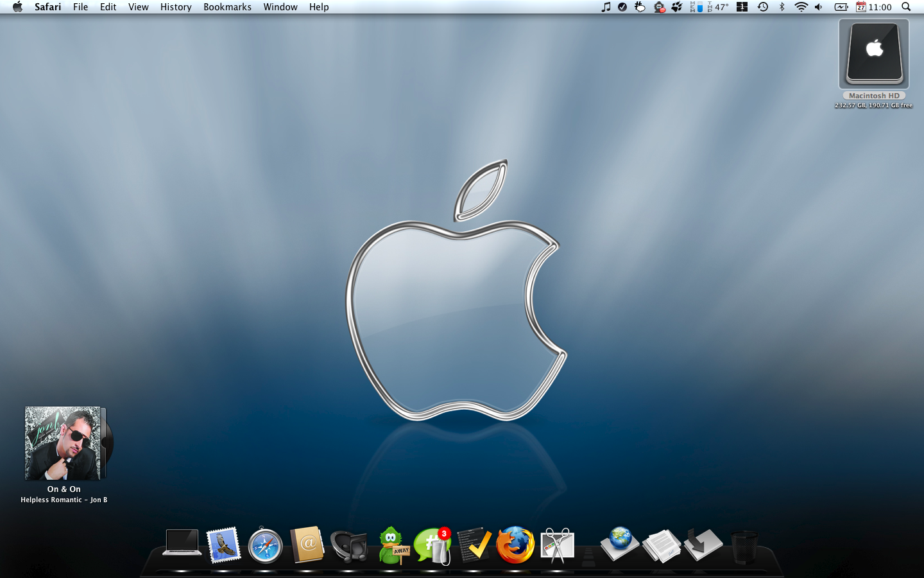924x578 pixels.
Task: Open the battery status menu
Action: click(x=841, y=7)
